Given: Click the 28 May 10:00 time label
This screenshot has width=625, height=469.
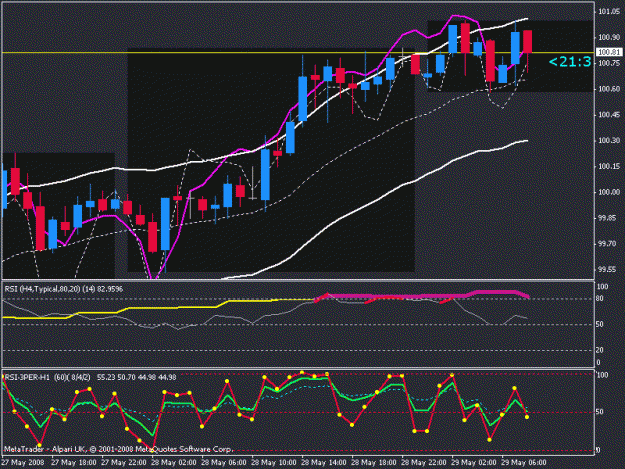Looking at the screenshot, I should pyautogui.click(x=274, y=463).
